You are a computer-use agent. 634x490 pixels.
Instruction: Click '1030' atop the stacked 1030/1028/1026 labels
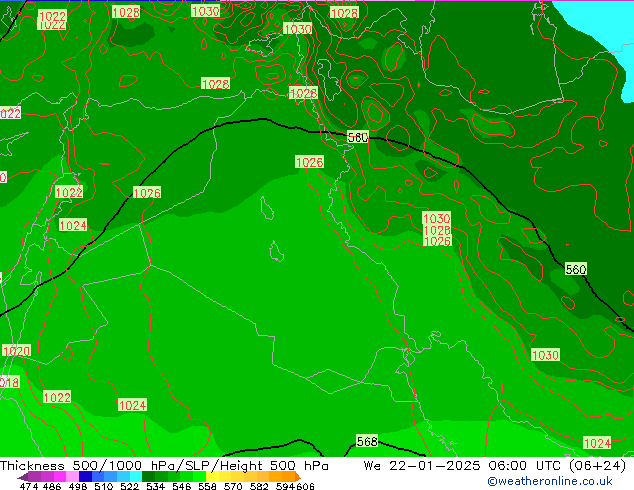pyautogui.click(x=436, y=218)
